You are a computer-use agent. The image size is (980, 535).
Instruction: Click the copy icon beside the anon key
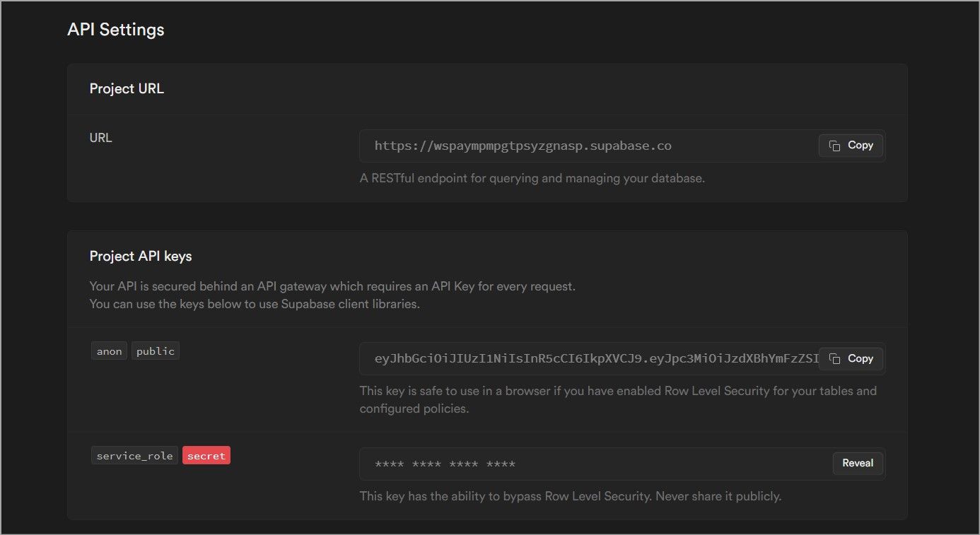tap(835, 359)
